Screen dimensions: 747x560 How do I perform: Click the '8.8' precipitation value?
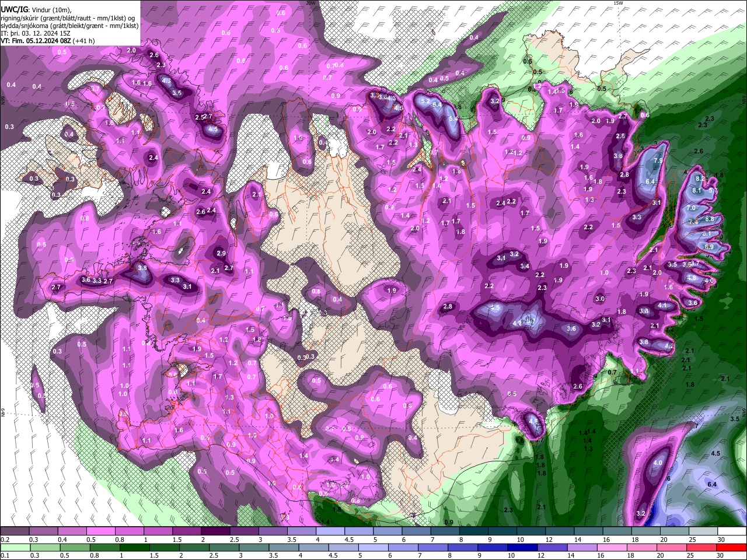coord(710,219)
